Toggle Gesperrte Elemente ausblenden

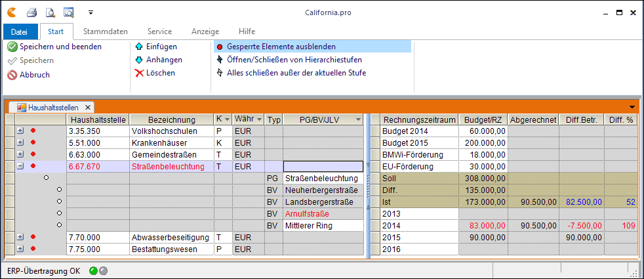pyautogui.click(x=312, y=47)
